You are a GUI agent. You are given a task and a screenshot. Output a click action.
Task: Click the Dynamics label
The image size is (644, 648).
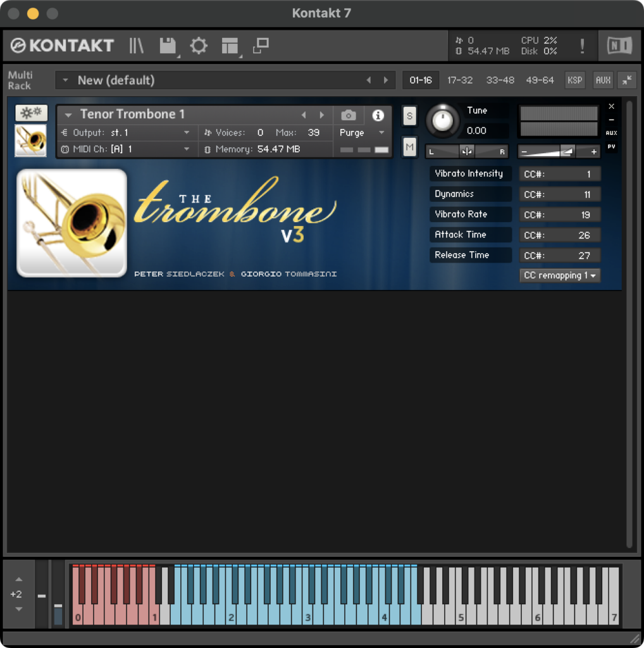coord(471,194)
